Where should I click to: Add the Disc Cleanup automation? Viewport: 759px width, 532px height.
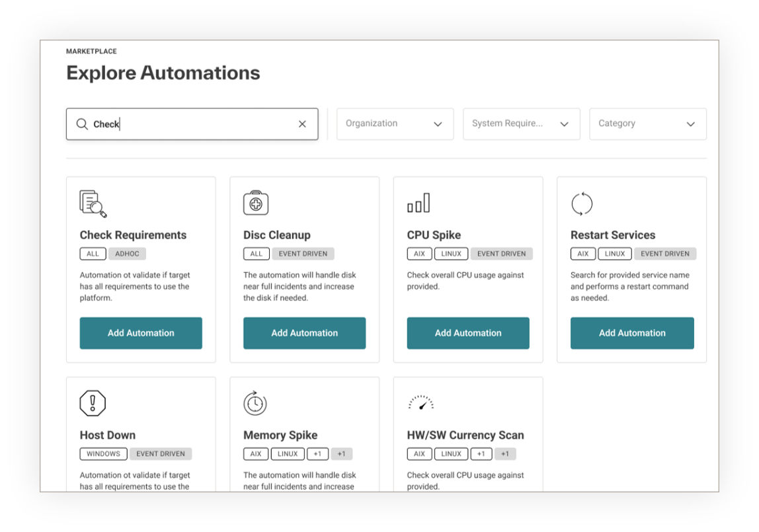tap(304, 333)
